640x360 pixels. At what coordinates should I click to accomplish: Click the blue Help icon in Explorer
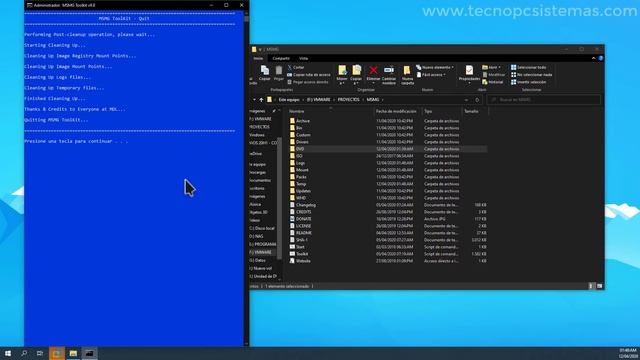[601, 58]
